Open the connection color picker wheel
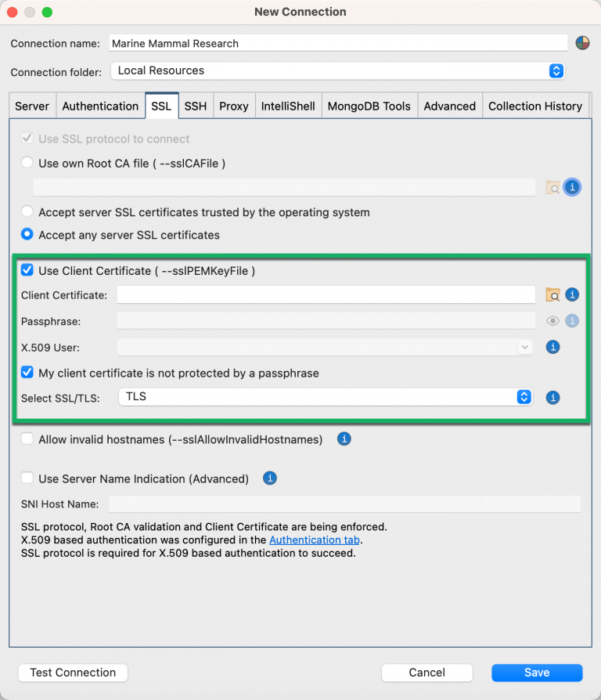The image size is (601, 700). point(582,42)
